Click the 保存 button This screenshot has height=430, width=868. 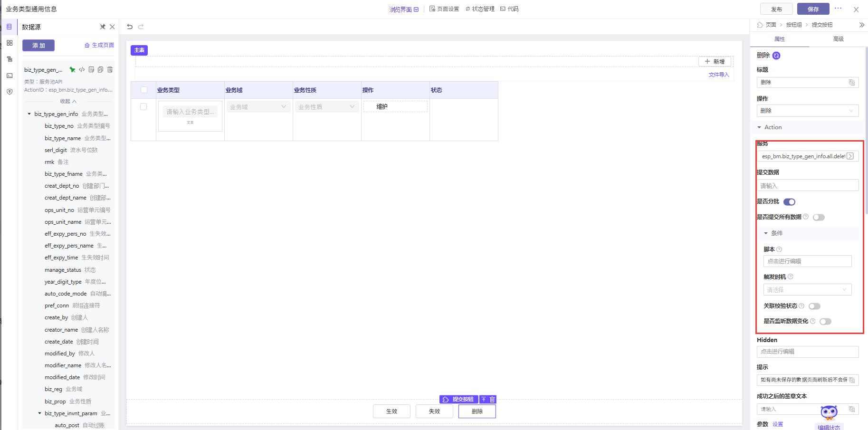[813, 9]
